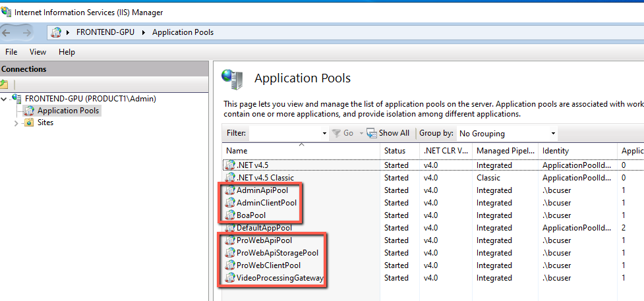644x301 pixels.
Task: Select the ProWebApiStoragePool row name
Action: 278,252
